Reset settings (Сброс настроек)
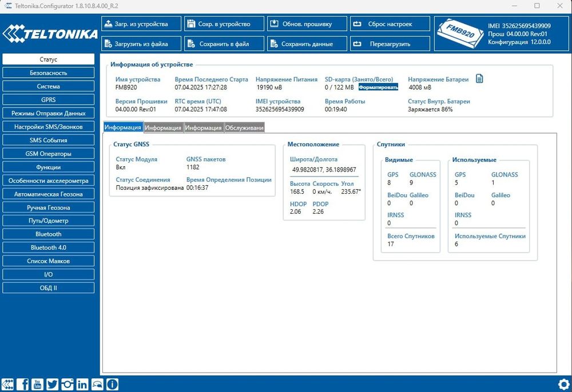Viewport: 572px width, 392px height. tap(390, 23)
